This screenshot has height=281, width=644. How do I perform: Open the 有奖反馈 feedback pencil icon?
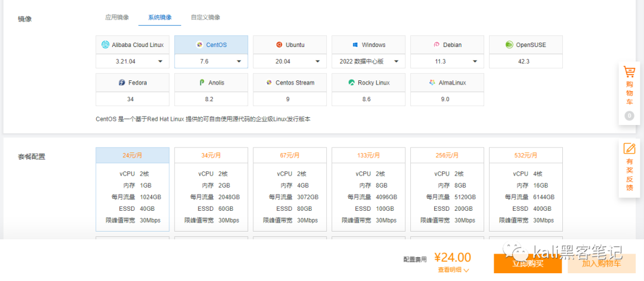pos(629,148)
